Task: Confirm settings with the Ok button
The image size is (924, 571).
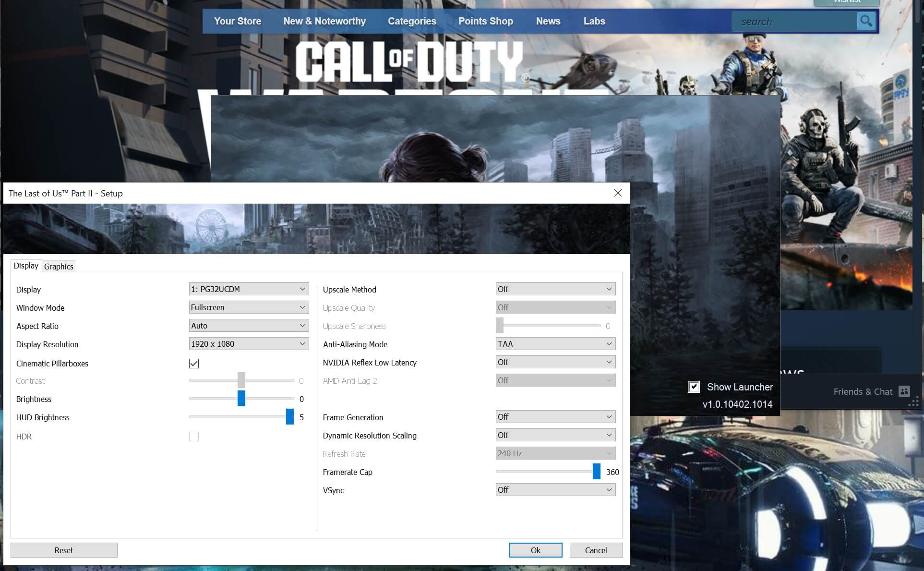Action: point(535,550)
